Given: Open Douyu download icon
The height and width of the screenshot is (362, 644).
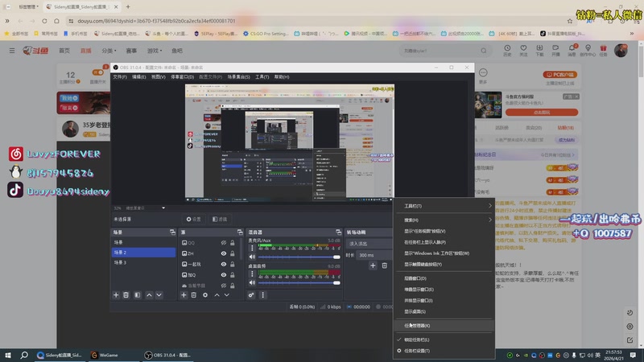Looking at the screenshot, I should point(539,50).
